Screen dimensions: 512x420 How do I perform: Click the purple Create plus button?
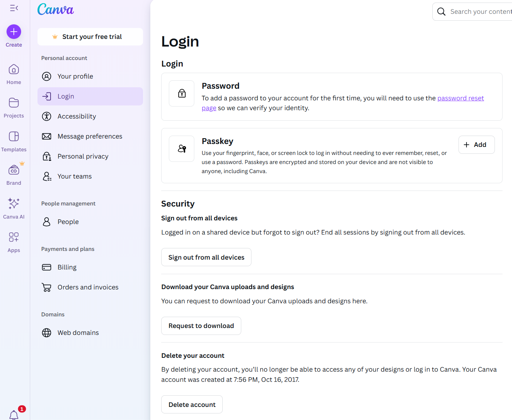tap(14, 32)
